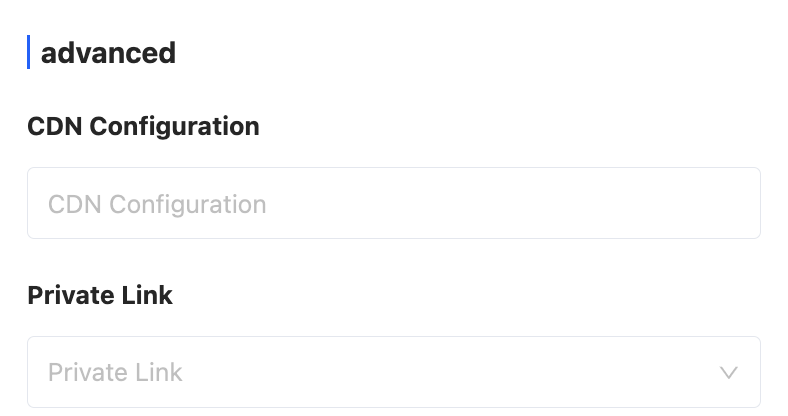Select the advanced section title text

108,52
